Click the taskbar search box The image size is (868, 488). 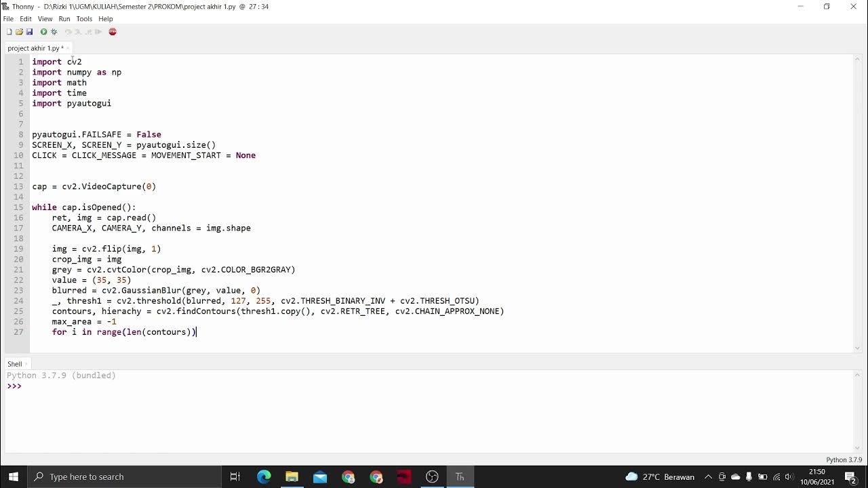(124, 476)
